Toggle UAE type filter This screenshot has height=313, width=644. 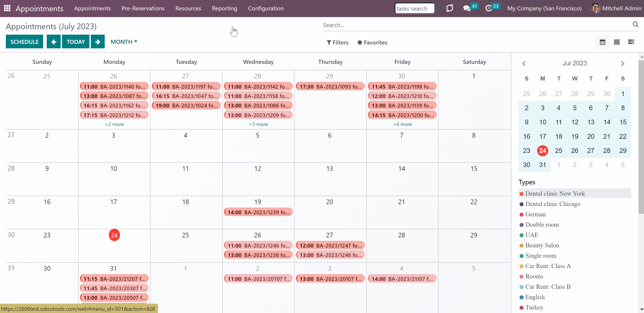click(x=575, y=235)
